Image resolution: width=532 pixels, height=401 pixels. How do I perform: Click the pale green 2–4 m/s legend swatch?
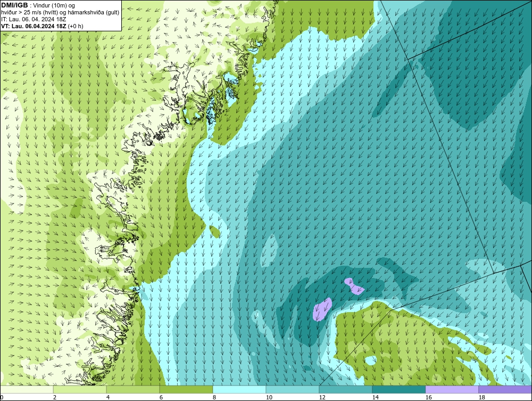(x=80, y=389)
